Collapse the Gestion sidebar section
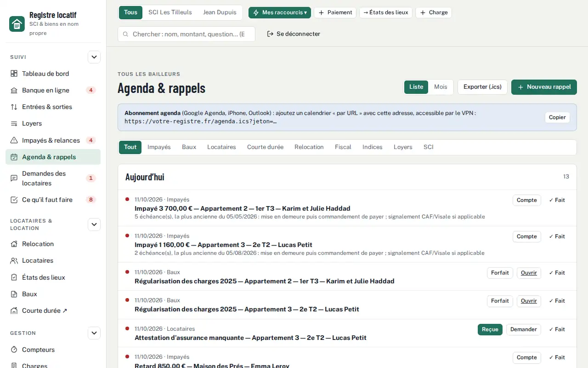Viewport: 588px width, 368px height. click(94, 333)
